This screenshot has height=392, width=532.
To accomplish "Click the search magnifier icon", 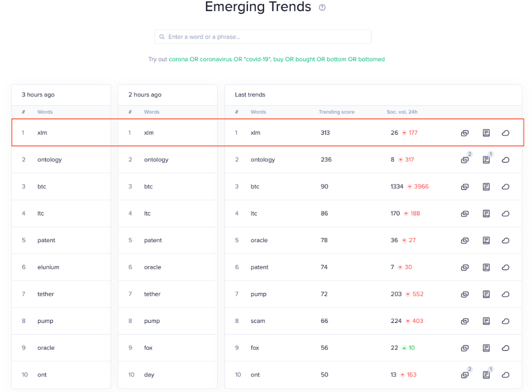I will 162,37.
